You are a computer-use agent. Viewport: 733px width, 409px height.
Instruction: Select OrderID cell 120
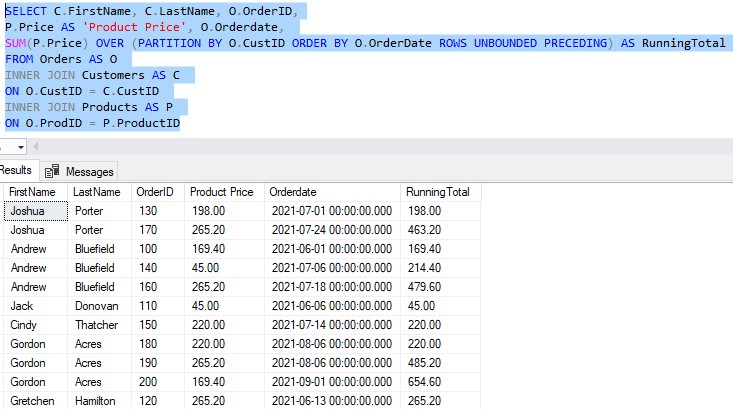[158, 401]
